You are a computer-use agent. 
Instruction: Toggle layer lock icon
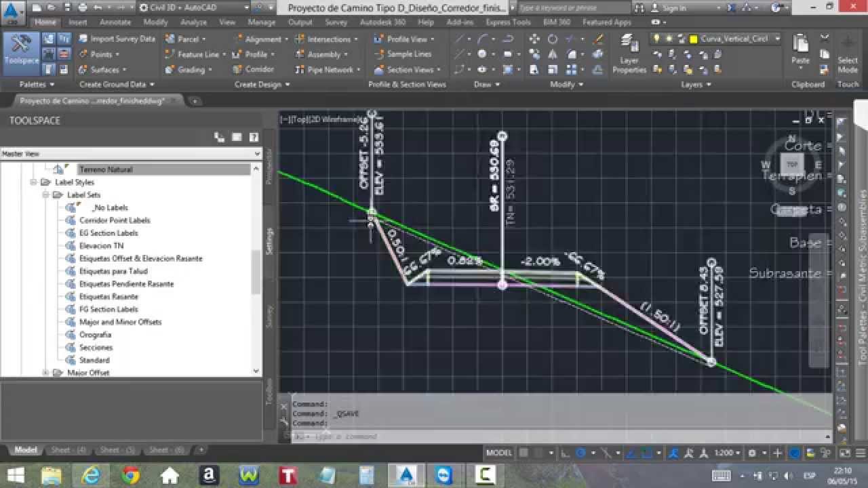(x=681, y=39)
